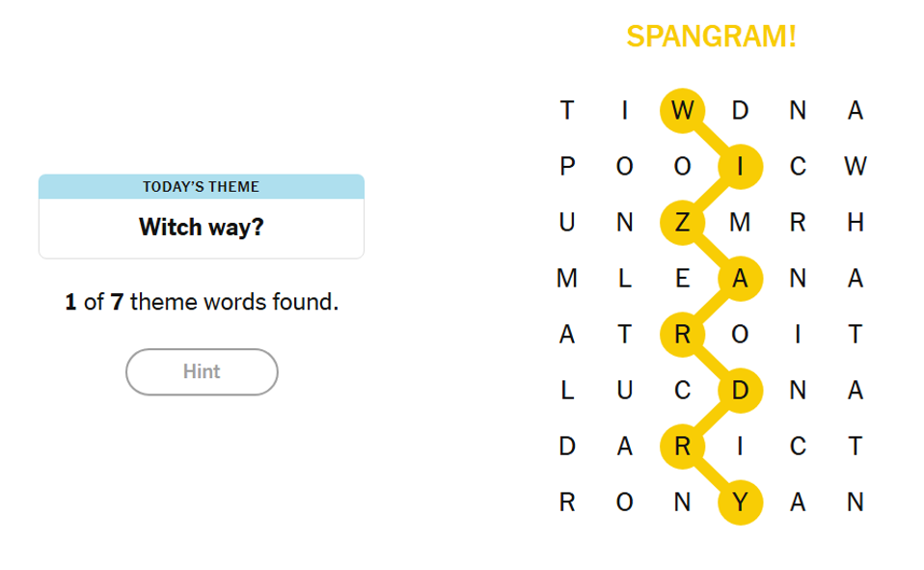Select letter L between M and E
Viewport: 924px width, 570px height.
coord(625,280)
